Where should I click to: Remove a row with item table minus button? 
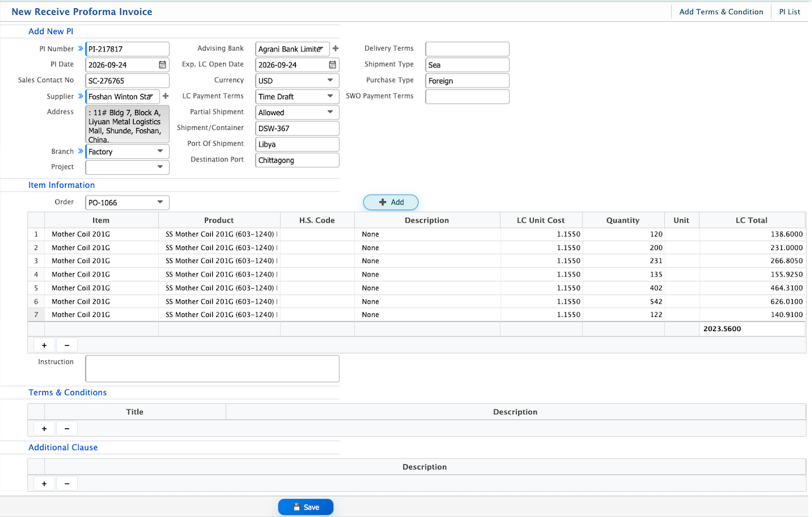(x=67, y=345)
